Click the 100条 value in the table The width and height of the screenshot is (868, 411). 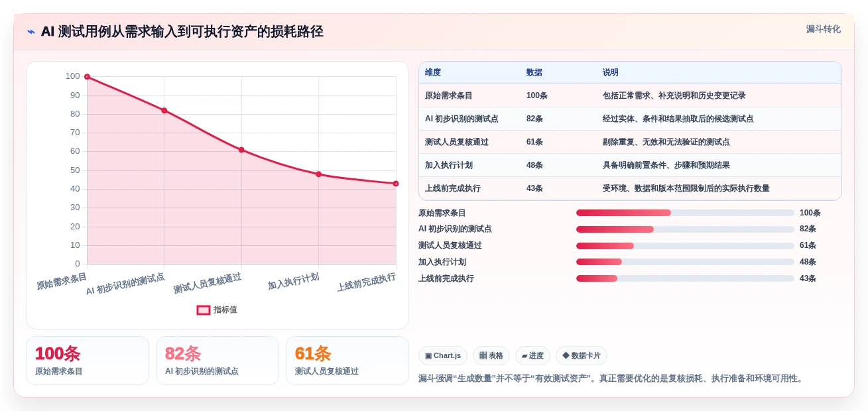tap(537, 95)
